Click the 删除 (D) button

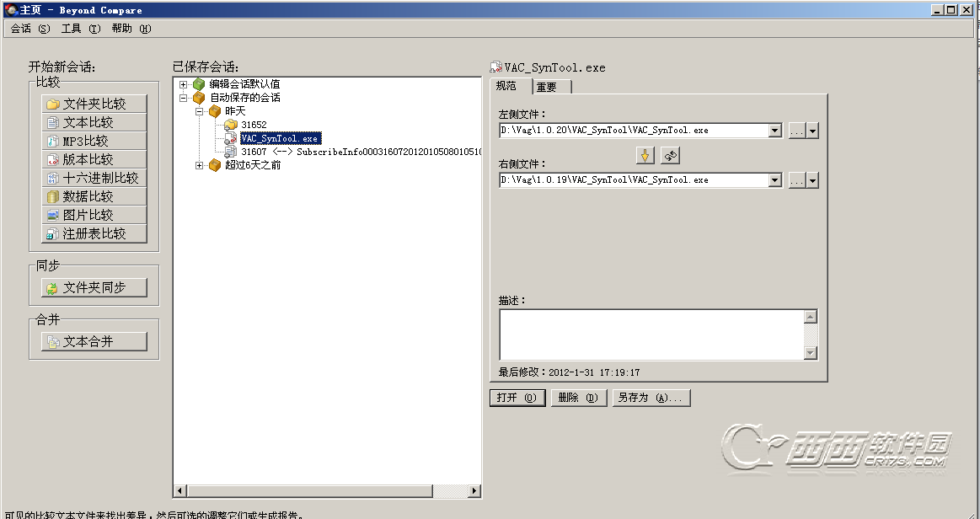click(x=579, y=398)
